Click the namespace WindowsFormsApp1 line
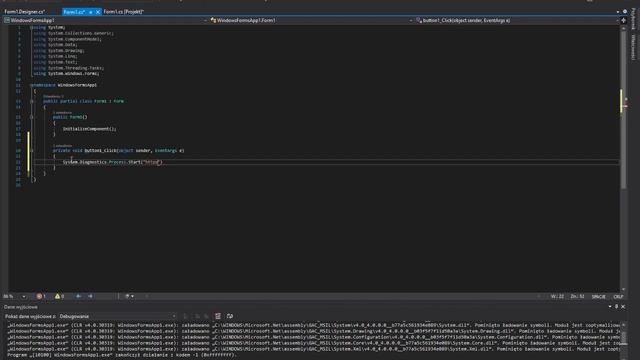640x360 pixels. click(x=64, y=85)
